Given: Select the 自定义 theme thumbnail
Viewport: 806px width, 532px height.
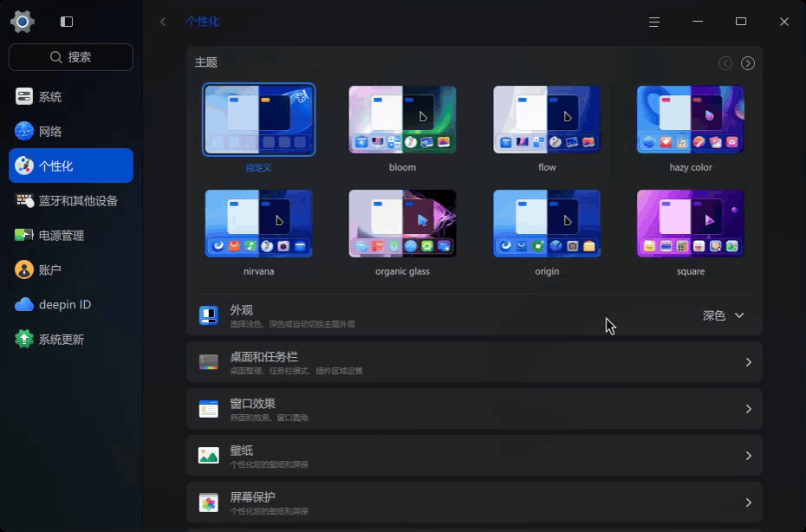Looking at the screenshot, I should (x=258, y=120).
